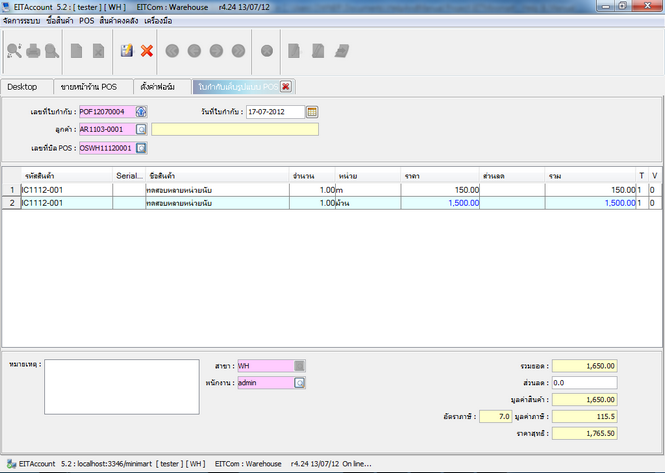Click employee lookup icon beside admin
665x473 pixels.
[x=300, y=382]
